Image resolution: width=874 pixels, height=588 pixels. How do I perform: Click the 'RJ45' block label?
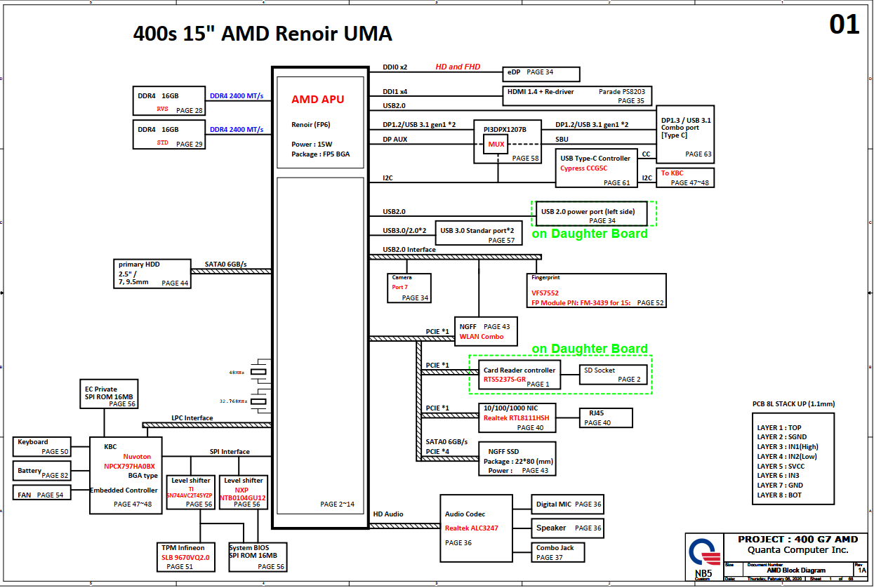tap(598, 413)
